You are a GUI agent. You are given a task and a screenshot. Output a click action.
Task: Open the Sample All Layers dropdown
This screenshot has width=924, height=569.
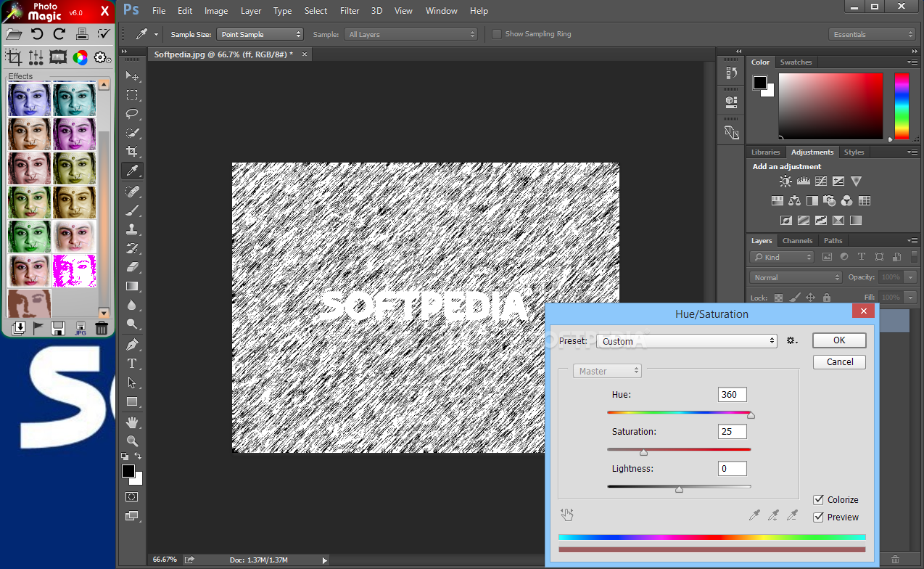pyautogui.click(x=411, y=34)
